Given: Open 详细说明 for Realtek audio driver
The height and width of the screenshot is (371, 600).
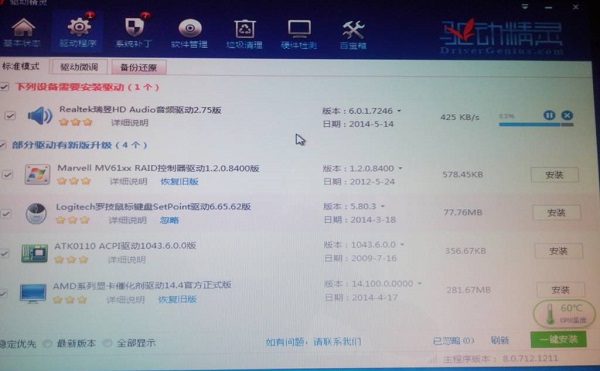Looking at the screenshot, I should 130,123.
